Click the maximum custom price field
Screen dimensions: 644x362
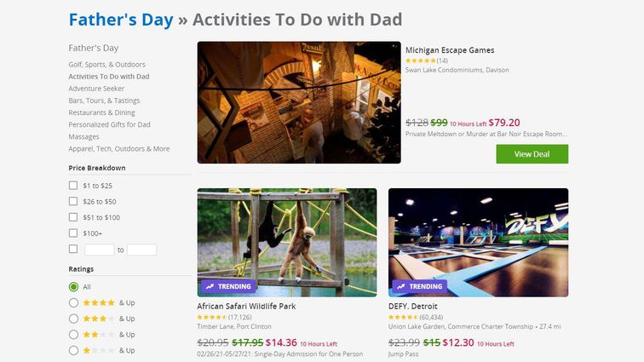click(142, 250)
